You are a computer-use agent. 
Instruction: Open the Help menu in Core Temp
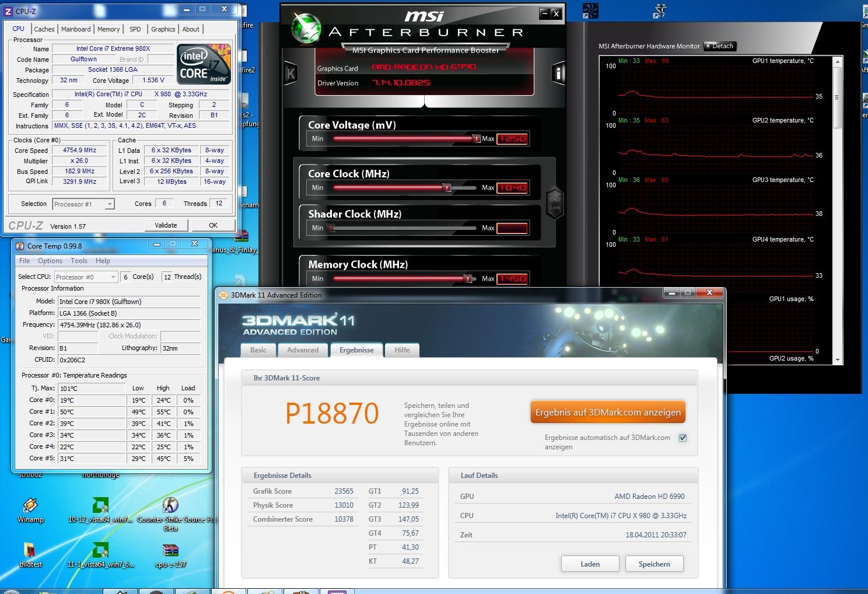pos(103,261)
